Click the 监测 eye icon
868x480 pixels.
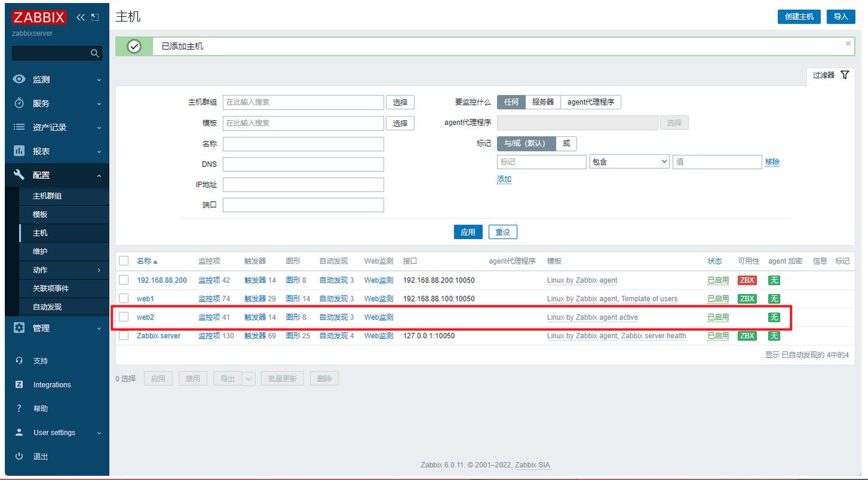click(19, 79)
